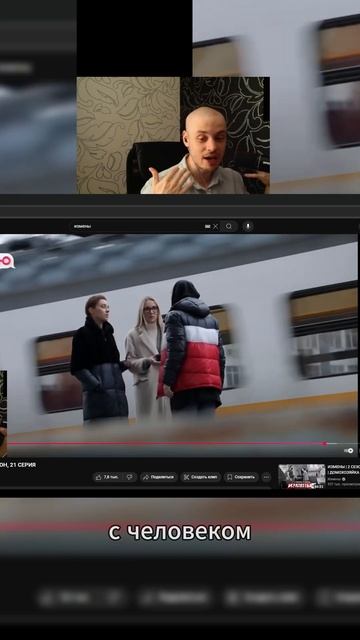Save the video with the Сохранить button

pyautogui.click(x=241, y=477)
